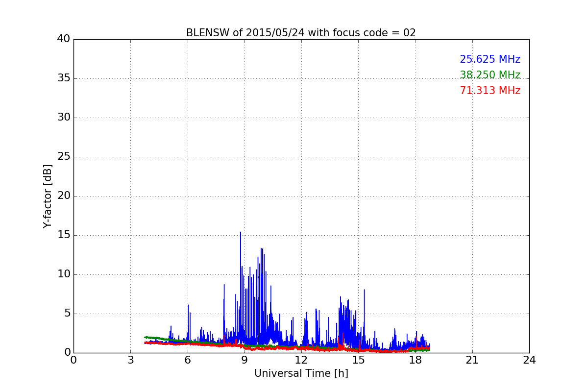This screenshot has width=588, height=392.
Task: Select the red 71.313 MHz legend label
Action: point(490,91)
